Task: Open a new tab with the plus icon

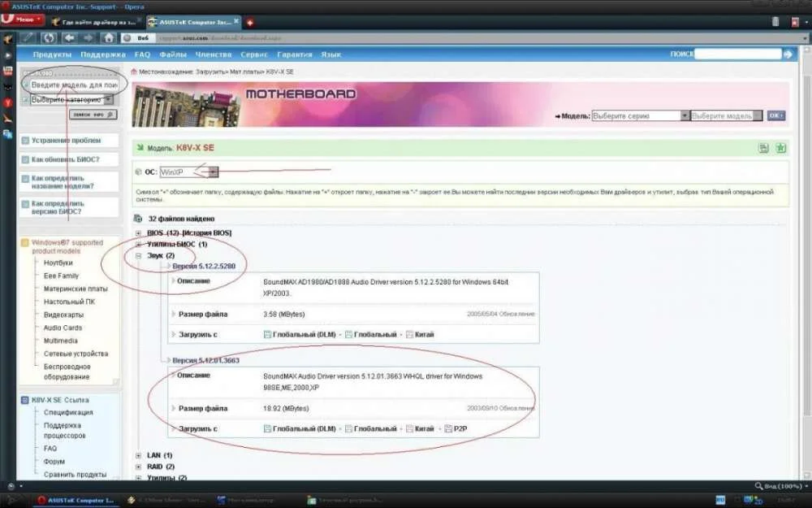Action: coord(249,22)
